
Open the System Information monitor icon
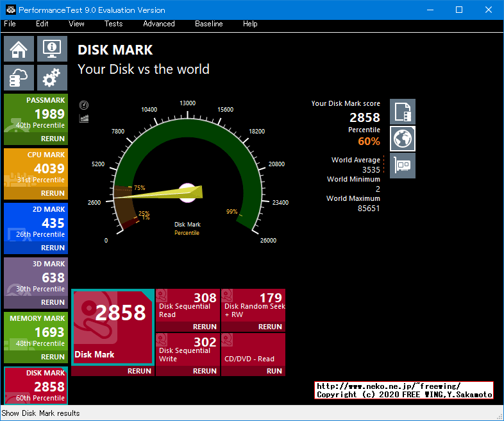click(52, 49)
